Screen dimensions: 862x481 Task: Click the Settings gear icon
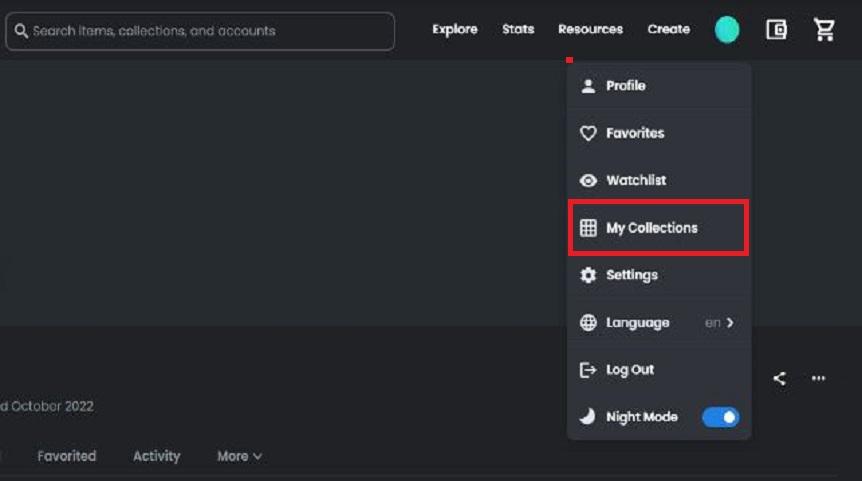coord(588,275)
